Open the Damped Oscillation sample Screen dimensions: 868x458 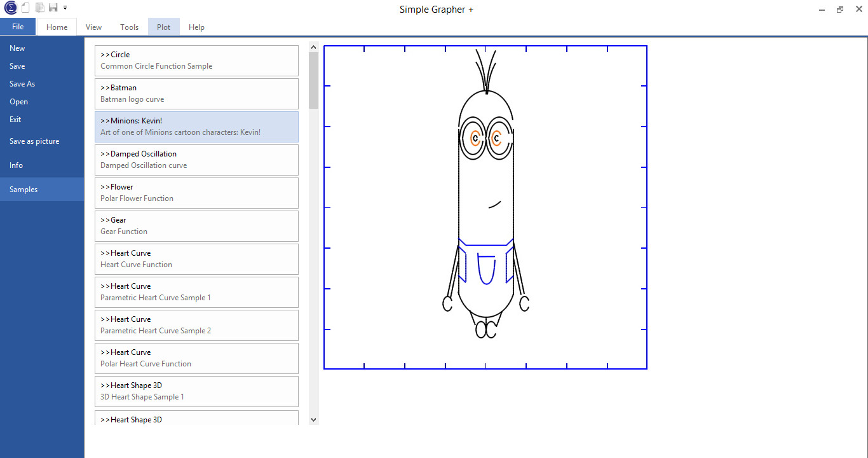(196, 160)
